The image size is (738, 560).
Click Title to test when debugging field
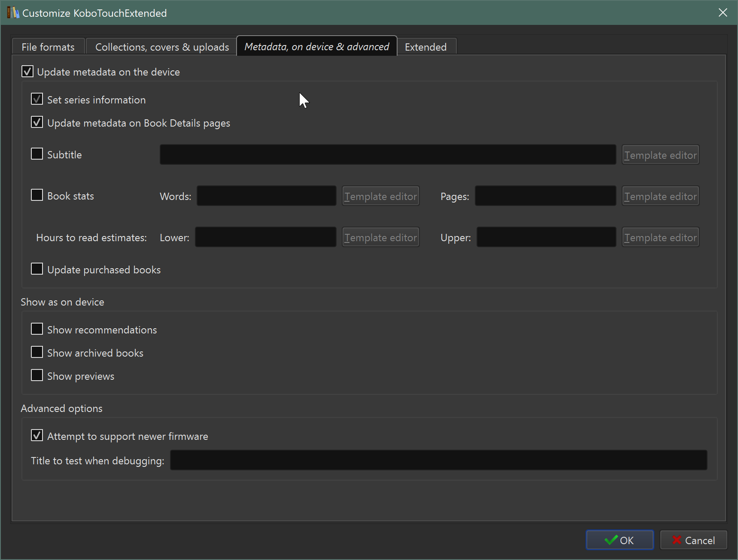[x=439, y=460]
